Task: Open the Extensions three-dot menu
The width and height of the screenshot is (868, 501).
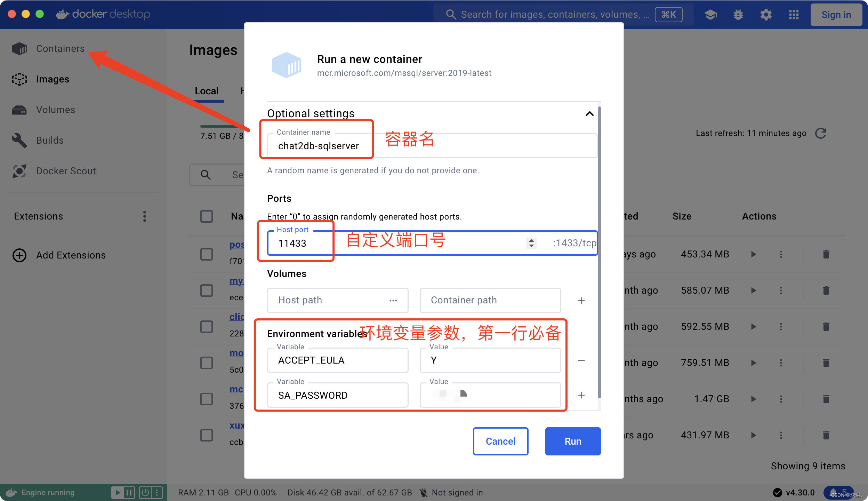Action: tap(145, 216)
